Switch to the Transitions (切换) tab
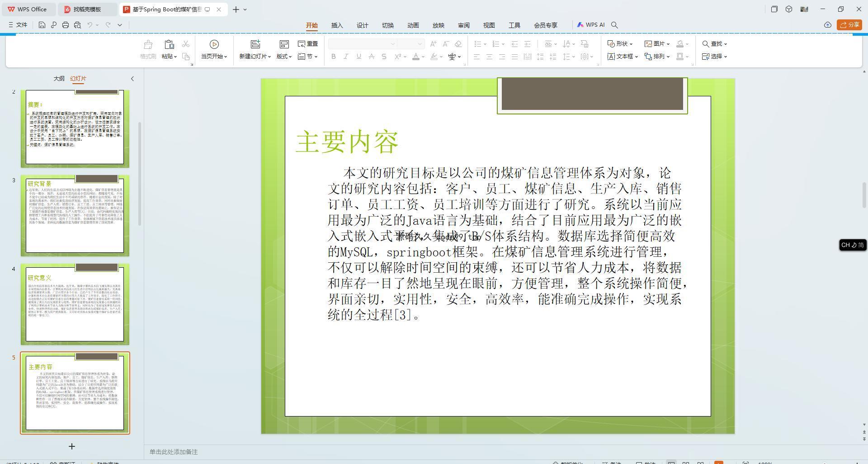868x464 pixels. coord(388,25)
